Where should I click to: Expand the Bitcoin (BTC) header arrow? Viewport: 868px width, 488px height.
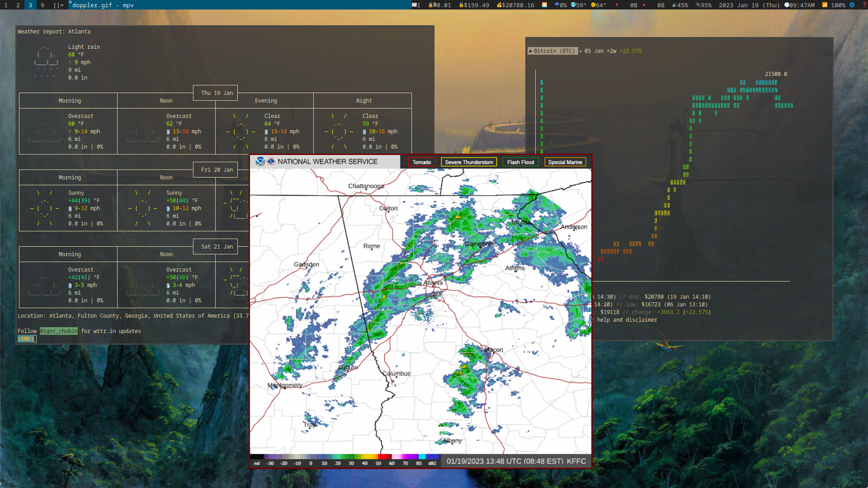(x=531, y=51)
